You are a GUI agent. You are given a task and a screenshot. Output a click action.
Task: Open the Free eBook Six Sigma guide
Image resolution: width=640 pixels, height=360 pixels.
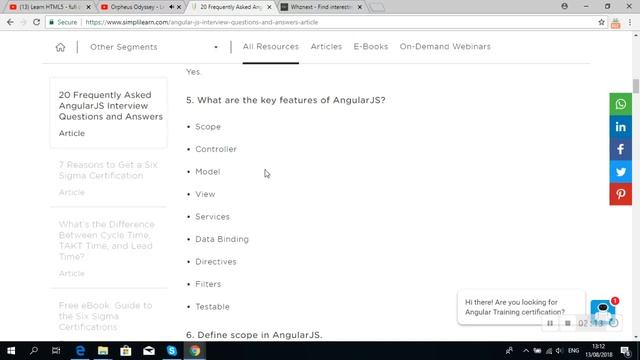pos(105,316)
